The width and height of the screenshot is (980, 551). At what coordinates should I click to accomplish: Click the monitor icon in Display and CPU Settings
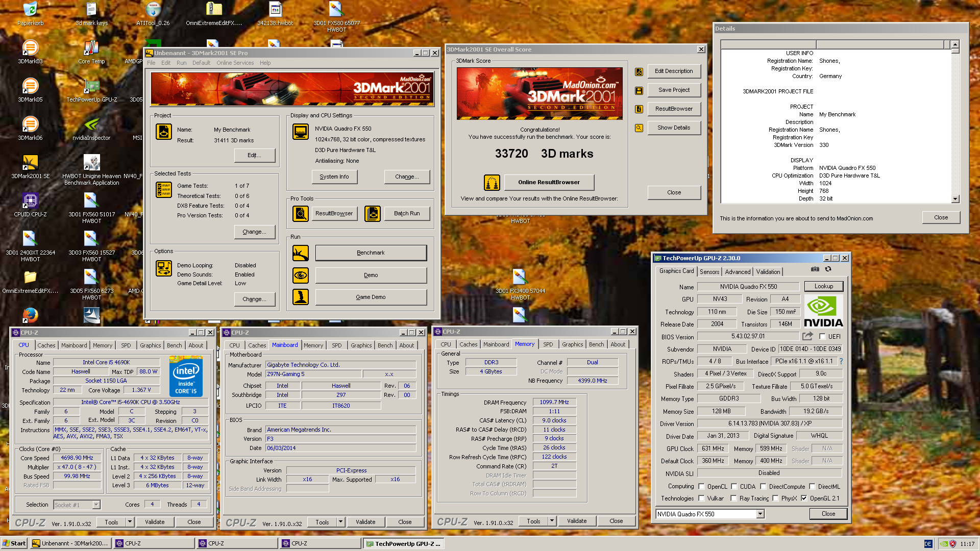click(x=300, y=132)
